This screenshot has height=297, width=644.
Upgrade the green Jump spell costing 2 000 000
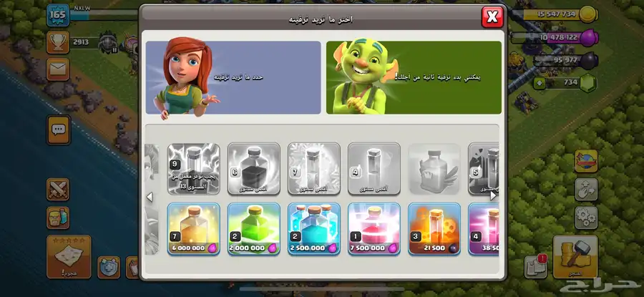click(x=254, y=229)
